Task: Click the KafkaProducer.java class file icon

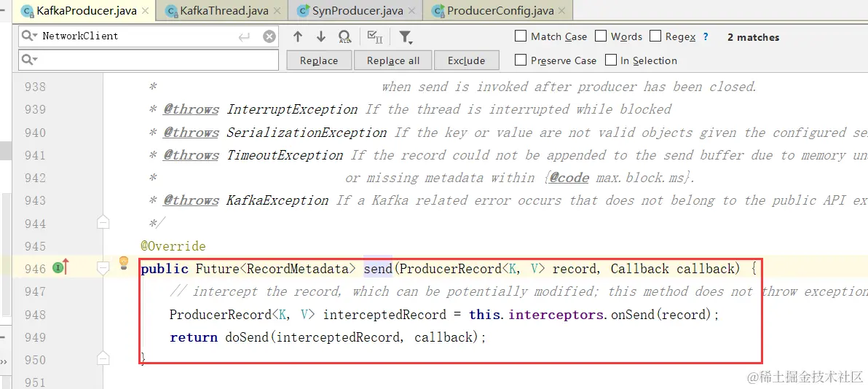Action: (26, 10)
